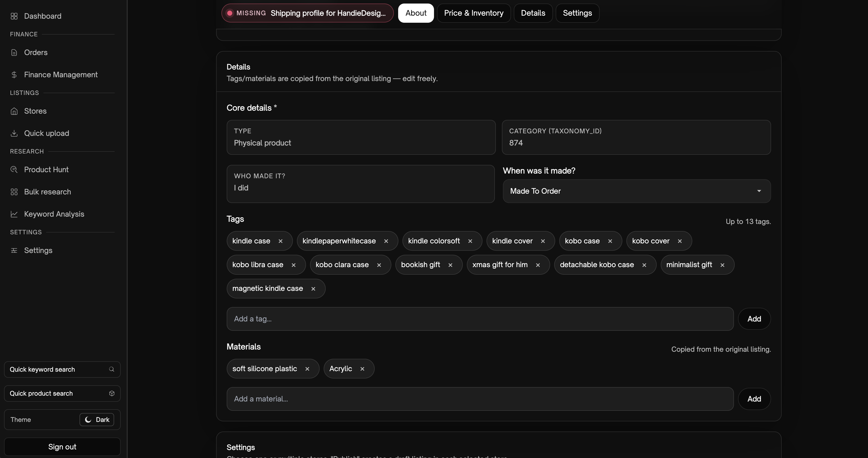The image size is (868, 458).
Task: Open Finance Management in sidebar
Action: [x=61, y=74]
